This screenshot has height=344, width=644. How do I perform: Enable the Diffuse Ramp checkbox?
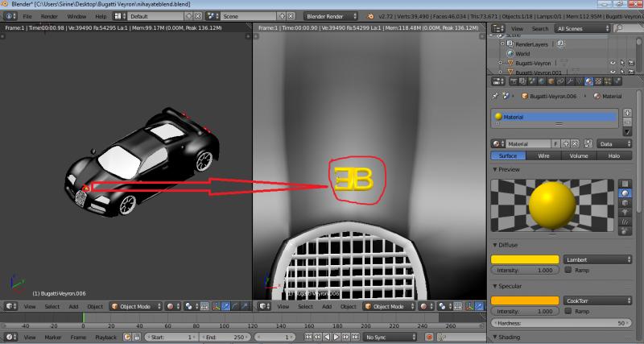[x=568, y=270]
